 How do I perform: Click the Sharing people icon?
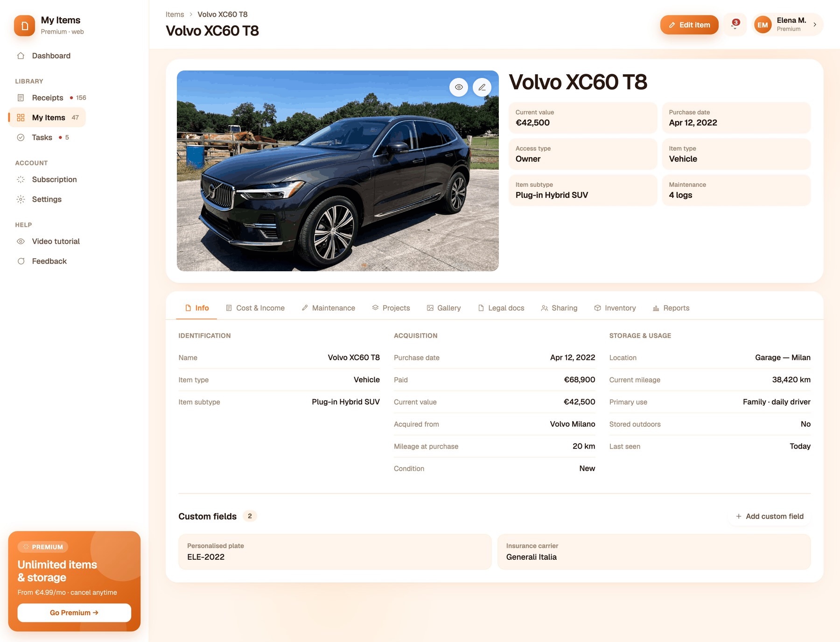[x=545, y=308]
